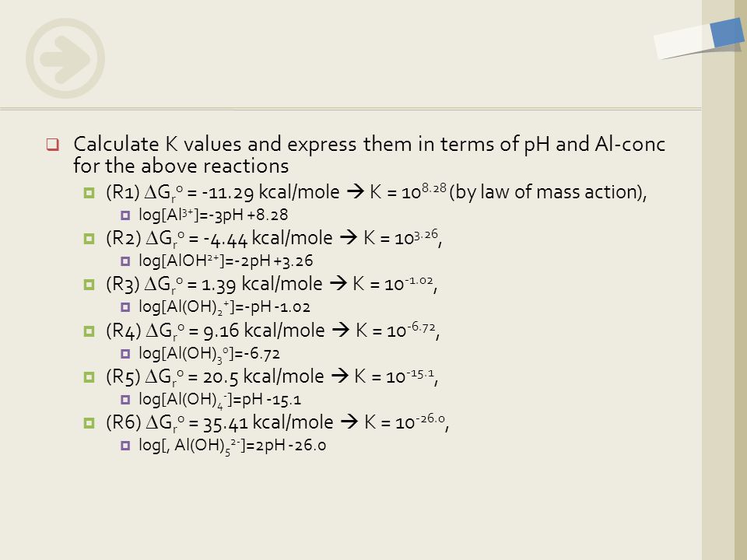Click the purple bullet beside log[AlOH2+] equation

(x=125, y=261)
